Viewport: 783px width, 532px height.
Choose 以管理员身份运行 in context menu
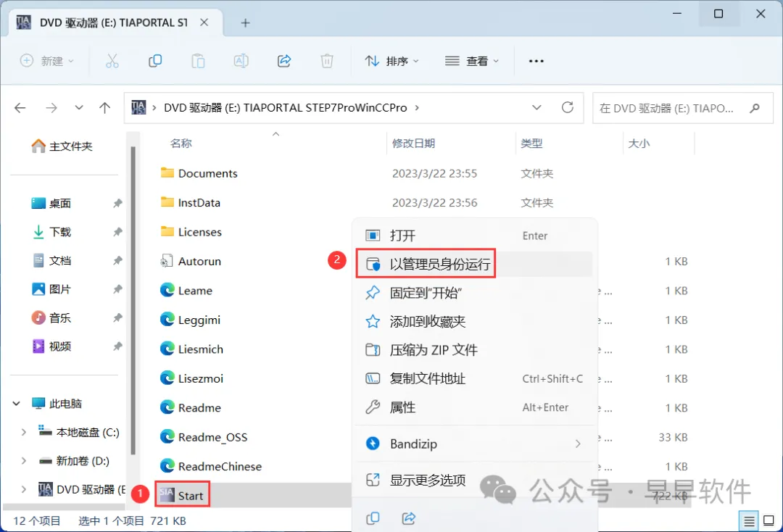[474, 264]
